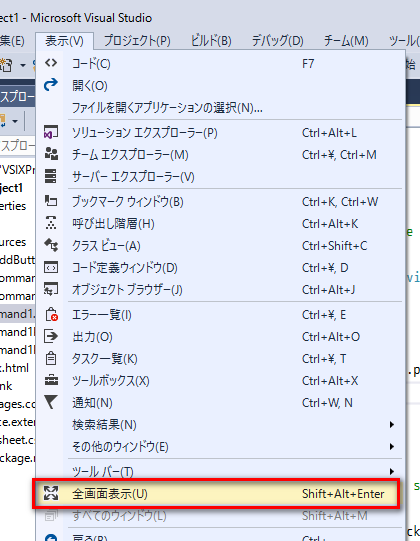Screen dimensions: 420x541
Task: Click Solution Explorer panel title bar
Action: 18,96
